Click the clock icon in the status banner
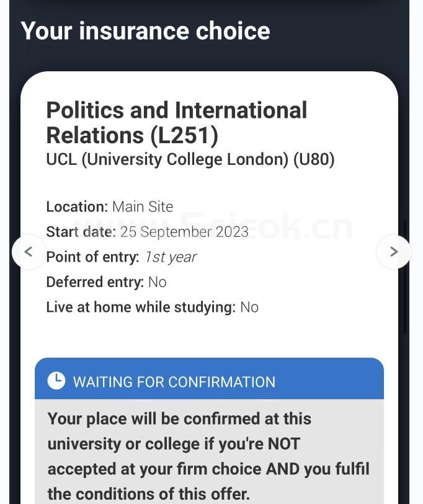This screenshot has width=423, height=504. (x=56, y=381)
